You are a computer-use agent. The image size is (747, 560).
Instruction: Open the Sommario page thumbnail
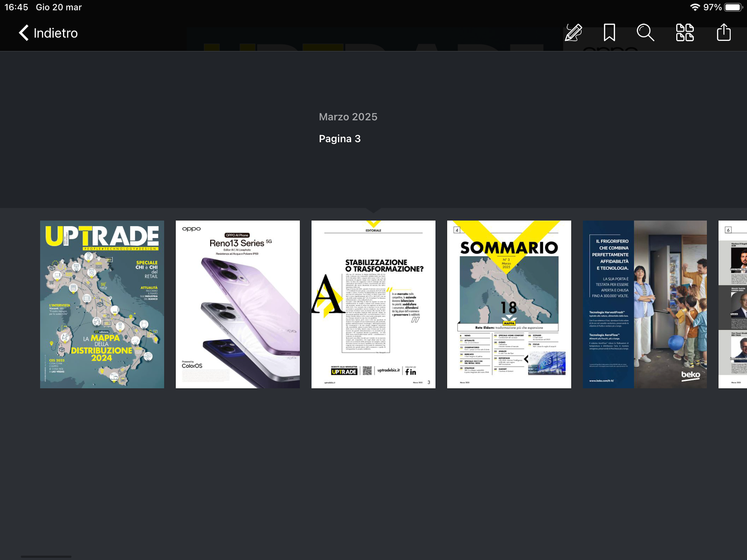pos(509,304)
